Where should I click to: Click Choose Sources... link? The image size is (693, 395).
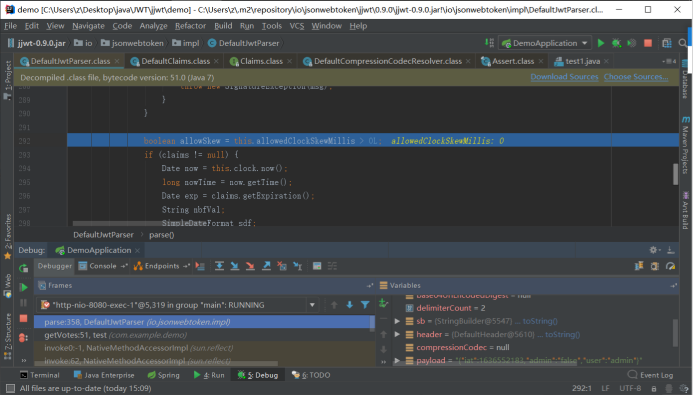point(636,77)
